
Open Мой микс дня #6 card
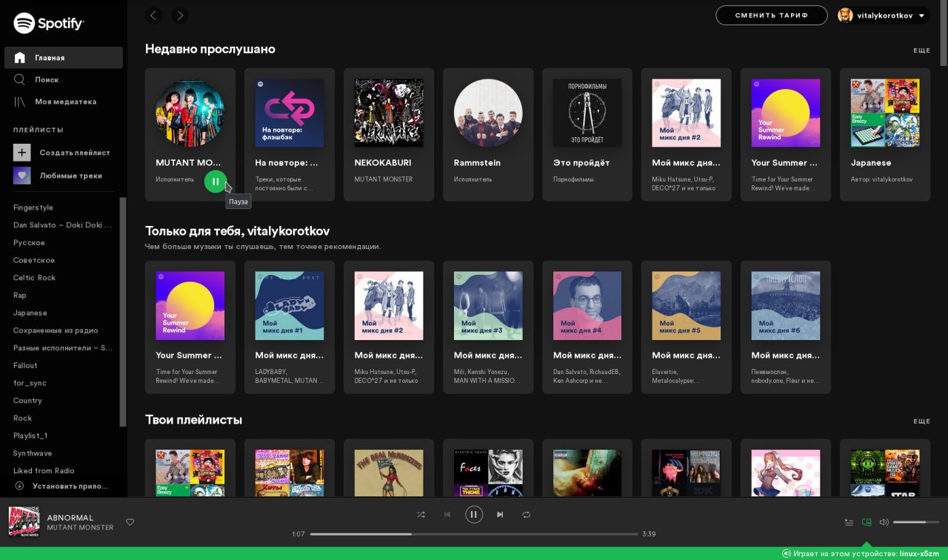(786, 327)
